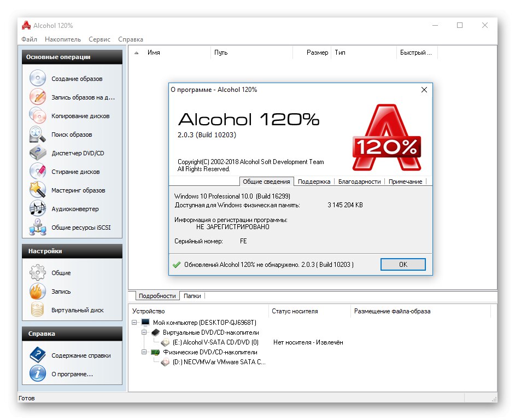Switch to the Общие сведения tab
Screen dimensions: 515x420
pyautogui.click(x=266, y=182)
